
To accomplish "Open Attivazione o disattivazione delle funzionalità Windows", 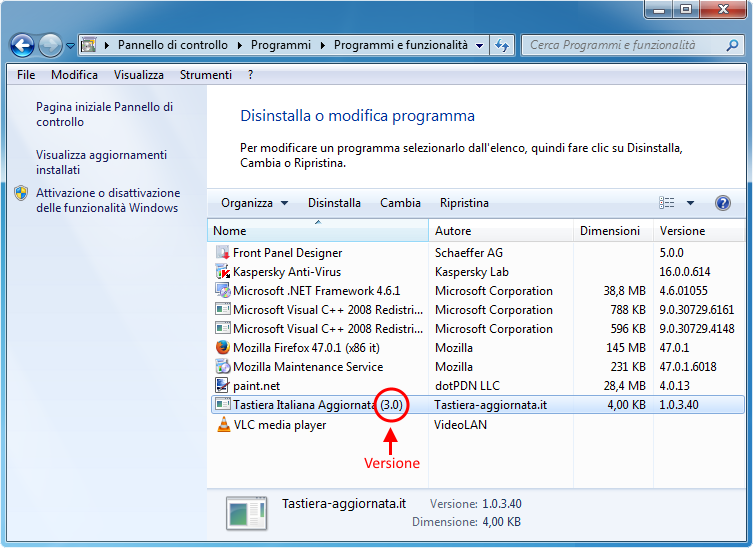I will (x=108, y=200).
